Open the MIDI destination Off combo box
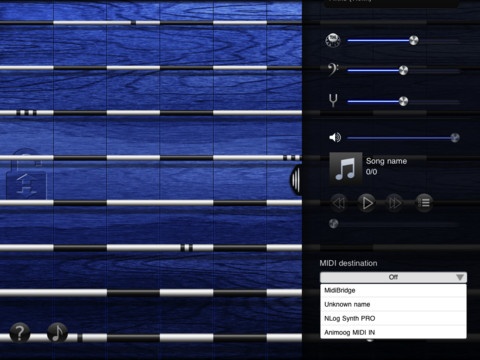 click(x=393, y=277)
